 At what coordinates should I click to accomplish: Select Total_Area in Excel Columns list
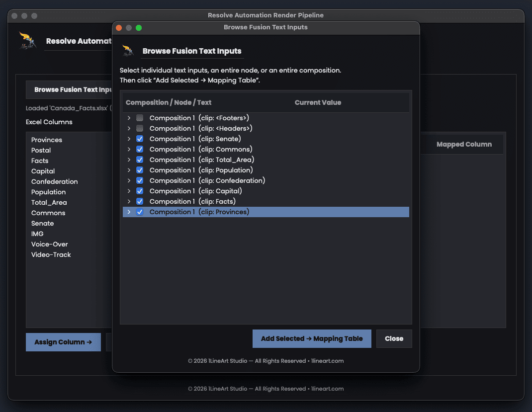click(49, 202)
